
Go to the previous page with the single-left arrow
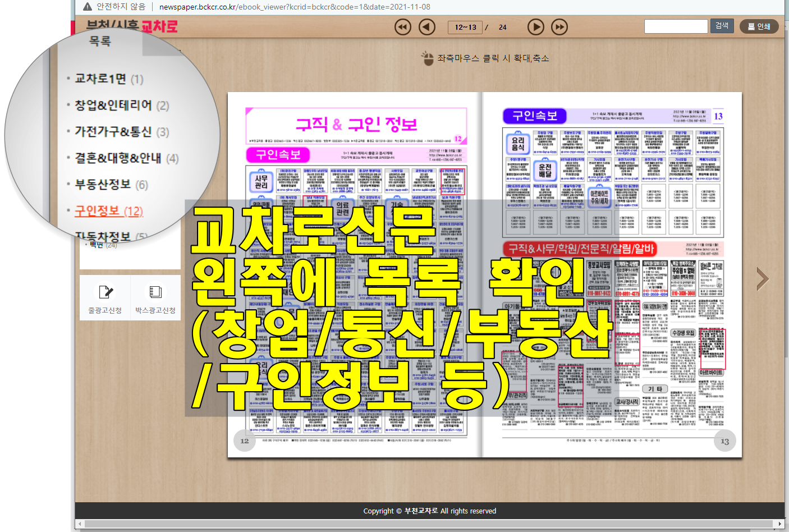coord(427,27)
